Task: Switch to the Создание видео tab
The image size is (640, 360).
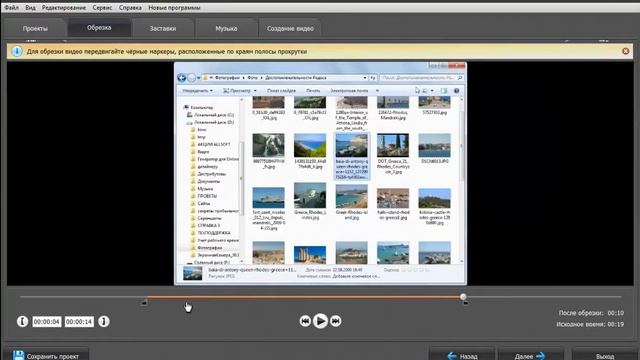Action: click(x=290, y=29)
